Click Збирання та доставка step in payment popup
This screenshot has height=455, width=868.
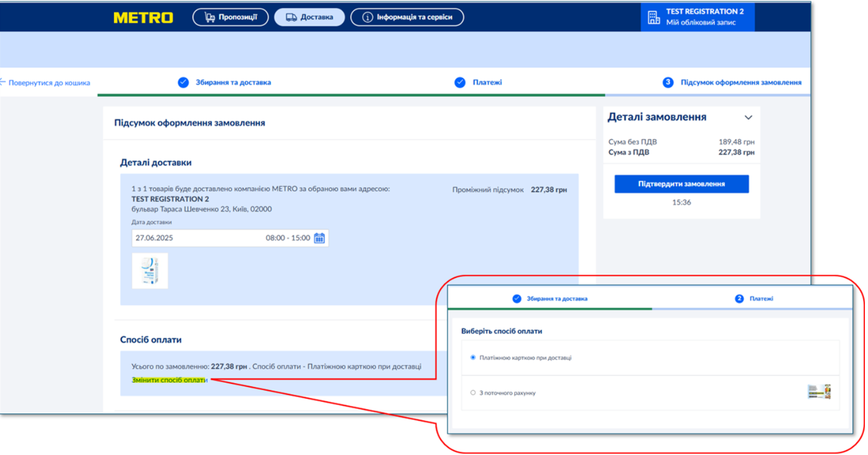(x=550, y=299)
